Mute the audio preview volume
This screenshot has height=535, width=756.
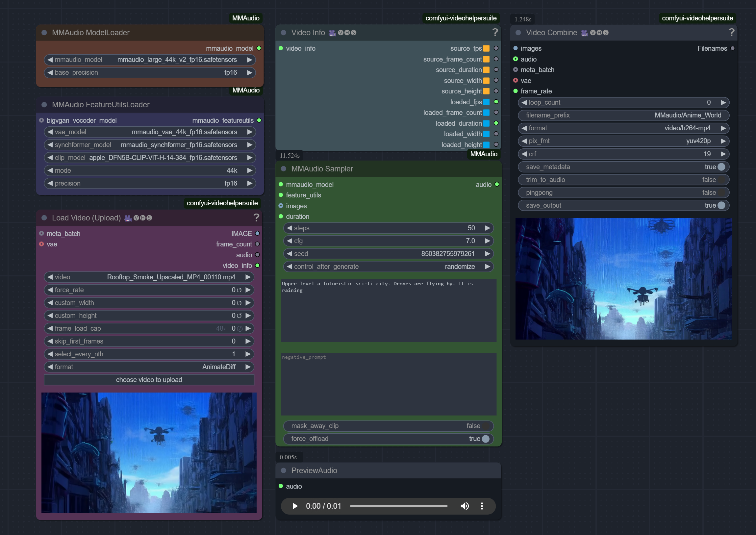(465, 506)
